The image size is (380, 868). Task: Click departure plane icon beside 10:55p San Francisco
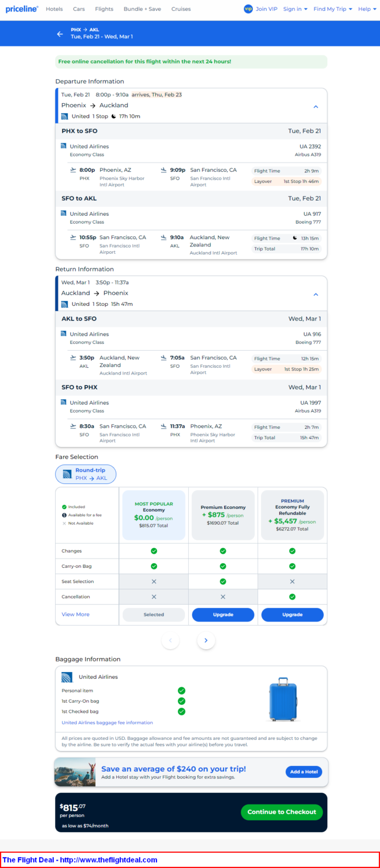73,237
